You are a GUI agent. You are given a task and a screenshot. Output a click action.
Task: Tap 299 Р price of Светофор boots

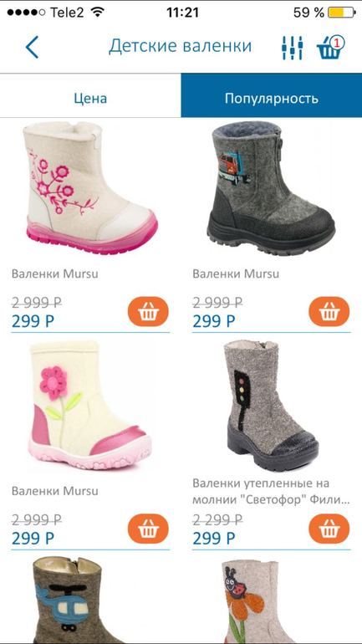click(214, 539)
